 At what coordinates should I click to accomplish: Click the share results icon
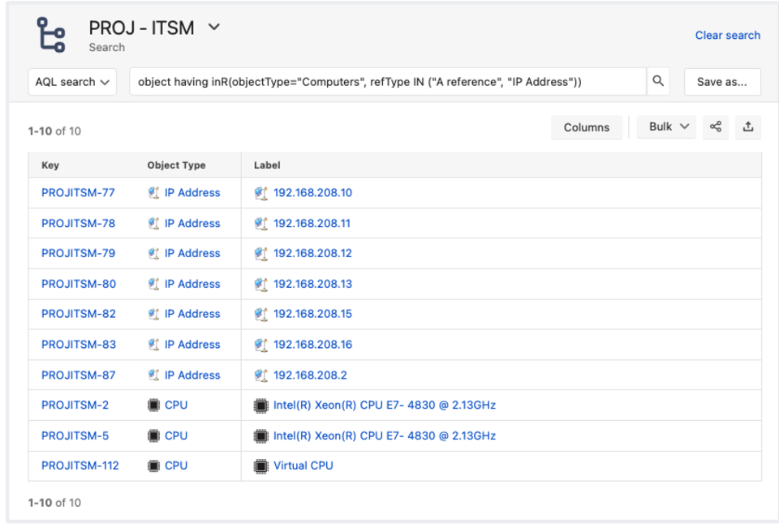[x=716, y=127]
